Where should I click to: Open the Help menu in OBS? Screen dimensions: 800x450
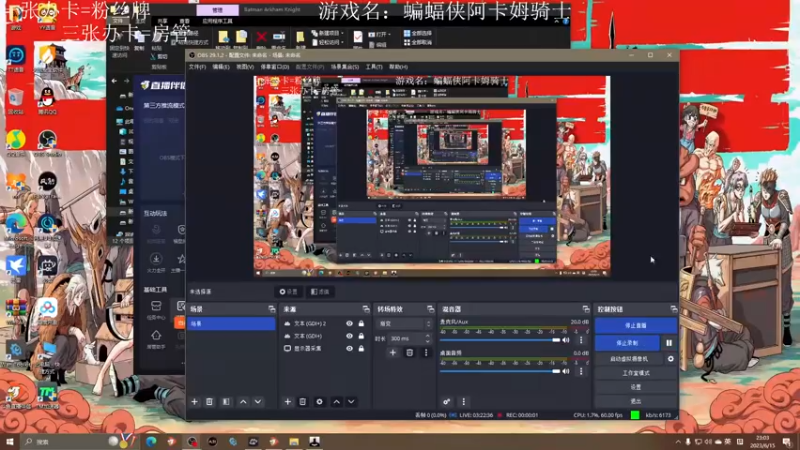(398, 67)
